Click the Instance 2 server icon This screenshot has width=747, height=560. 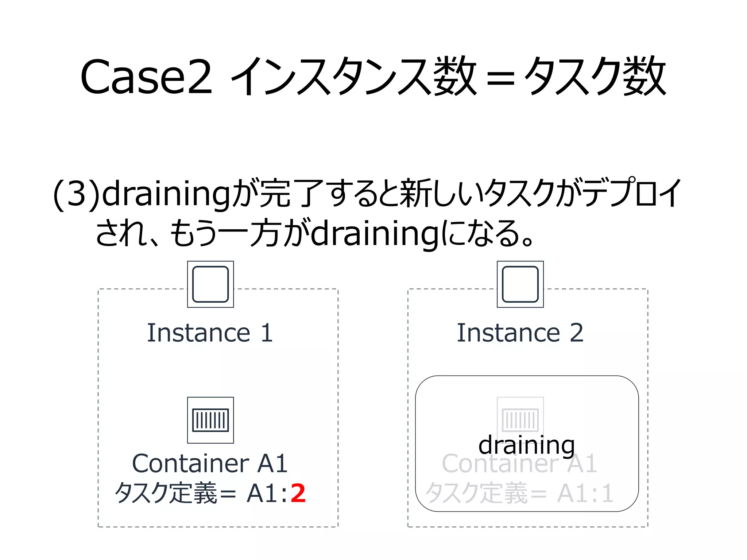tap(520, 284)
